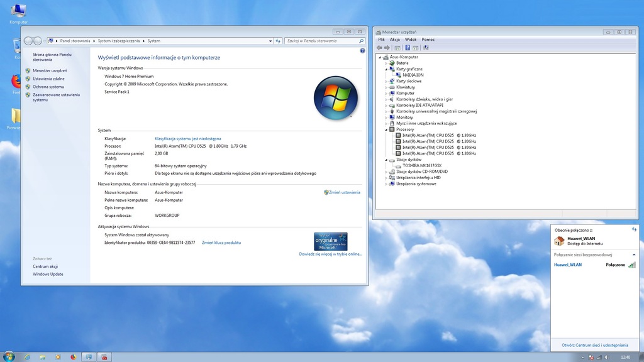Collapse the Połączenie sieci bezprzewodowej section
This screenshot has height=362, width=644.
click(634, 255)
